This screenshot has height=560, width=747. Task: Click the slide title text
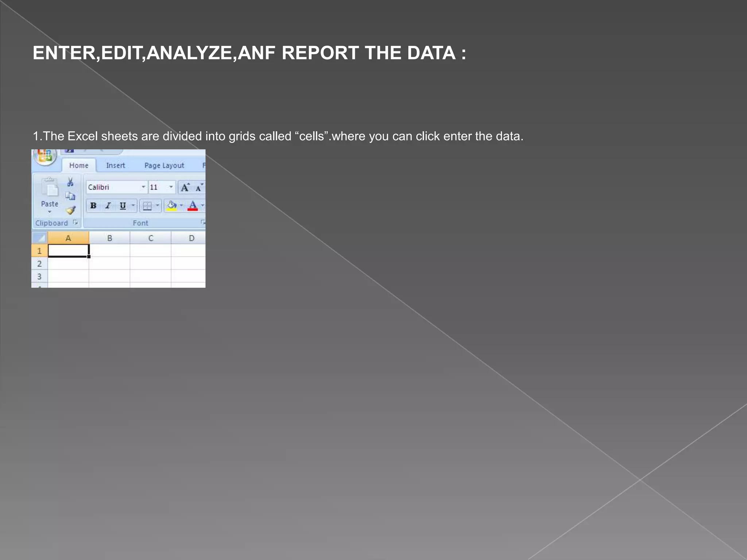[x=249, y=53]
